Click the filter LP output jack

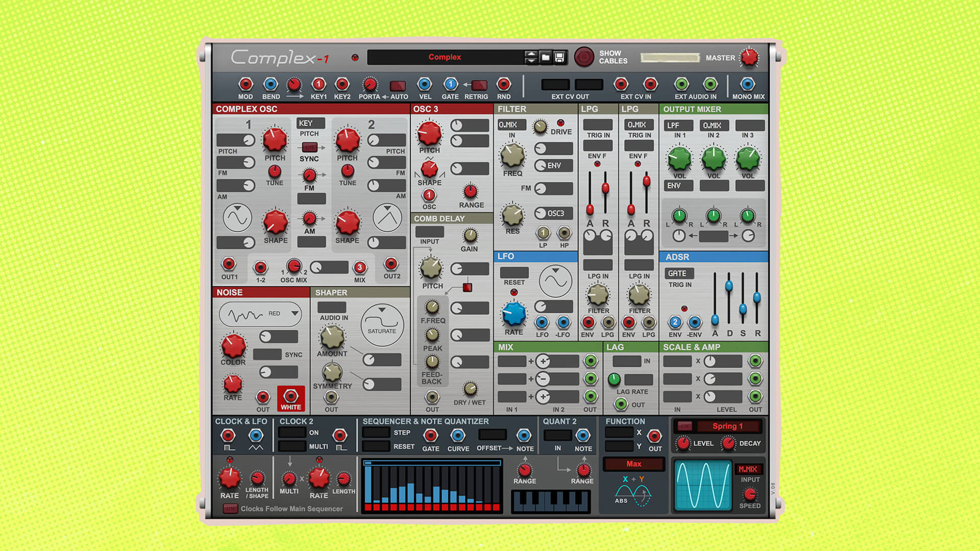(543, 233)
